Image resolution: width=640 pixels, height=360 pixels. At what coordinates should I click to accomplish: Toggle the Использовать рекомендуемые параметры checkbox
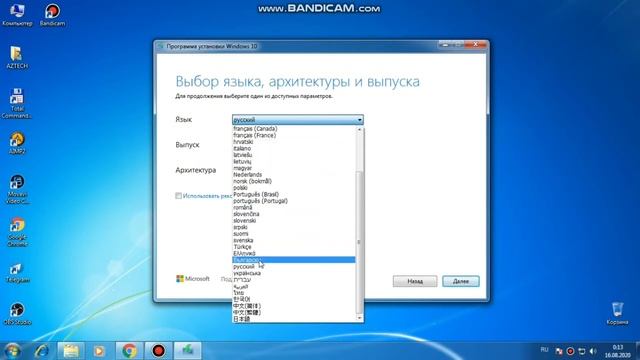[178, 196]
